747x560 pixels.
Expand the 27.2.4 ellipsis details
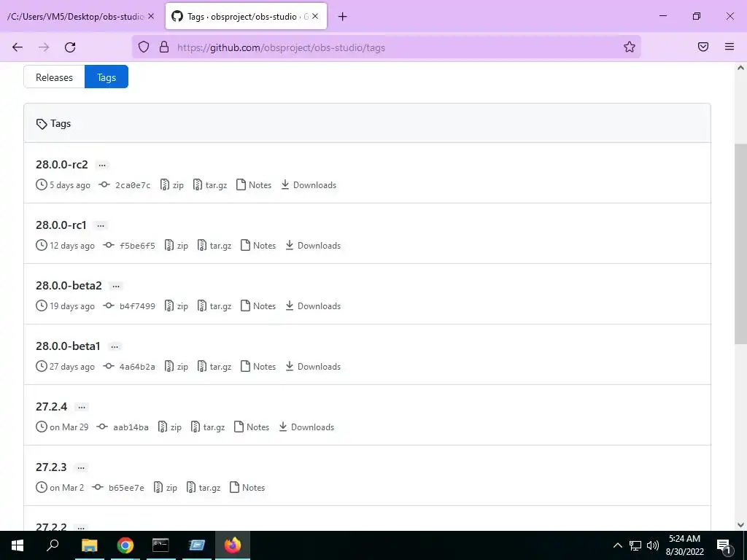click(x=82, y=407)
